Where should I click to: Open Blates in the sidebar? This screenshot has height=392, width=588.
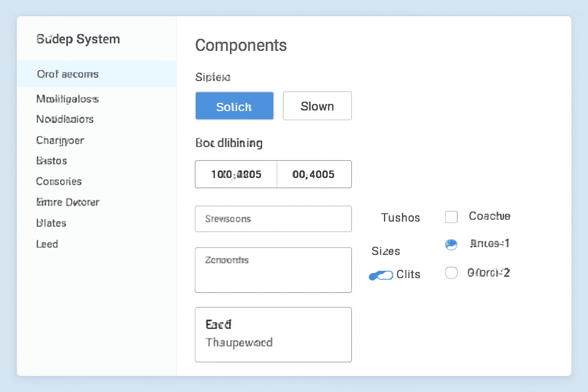(51, 223)
